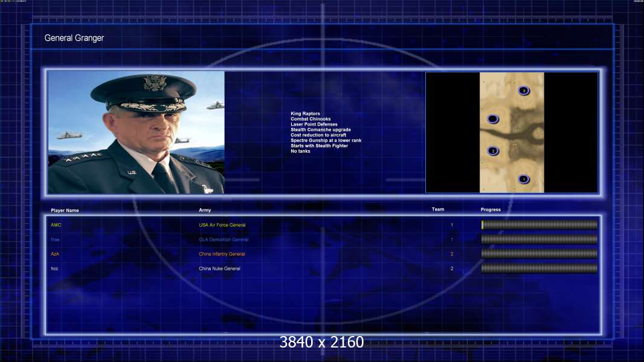The width and height of the screenshot is (644, 362).
Task: Click the 'Team' column header
Action: tap(438, 209)
